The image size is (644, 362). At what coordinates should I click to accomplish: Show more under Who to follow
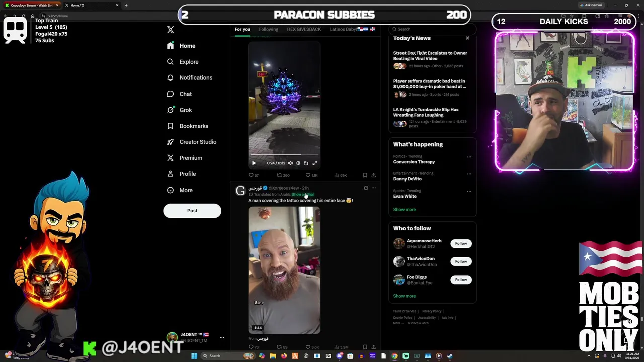point(405,296)
